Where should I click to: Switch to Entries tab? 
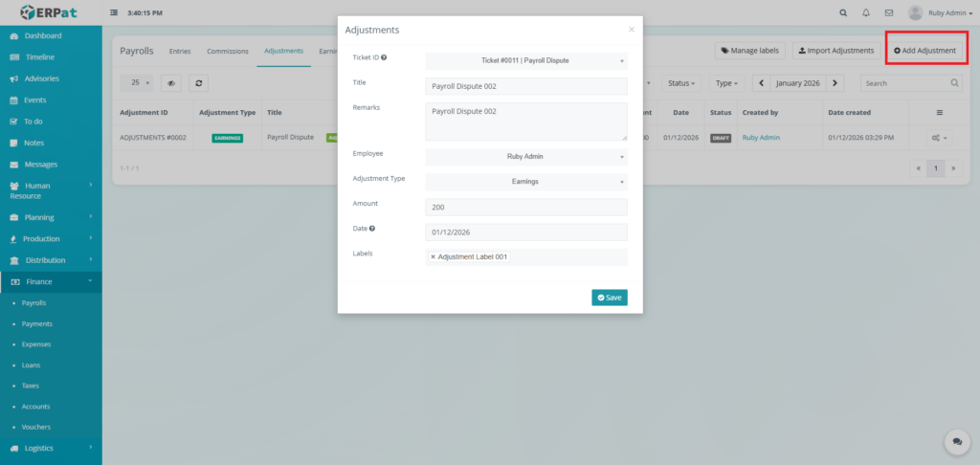tap(180, 52)
